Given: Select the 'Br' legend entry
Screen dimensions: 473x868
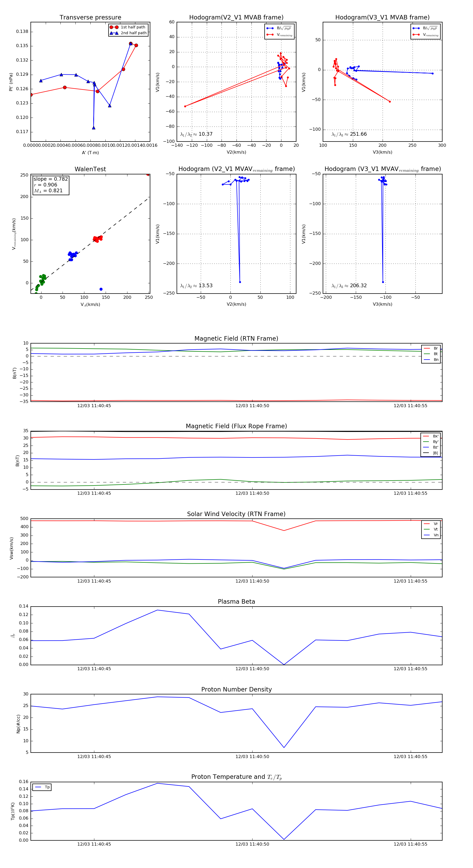Looking at the screenshot, I should pos(431,349).
